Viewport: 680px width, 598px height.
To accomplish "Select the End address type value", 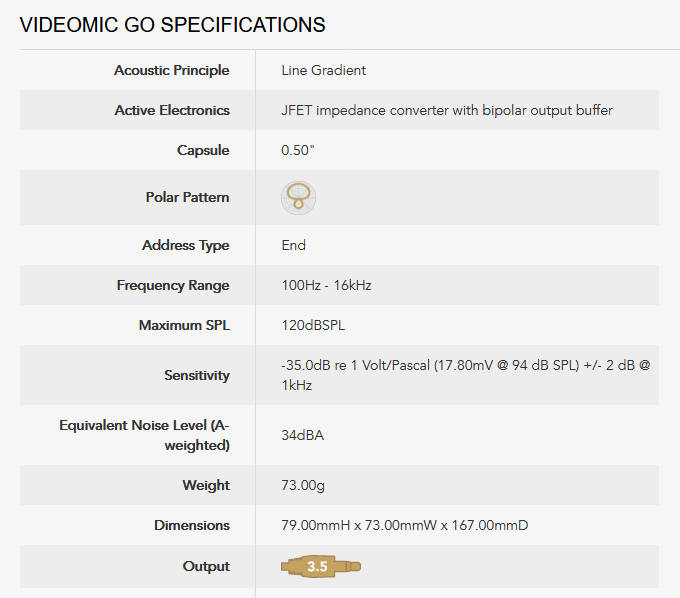I will click(x=294, y=245).
